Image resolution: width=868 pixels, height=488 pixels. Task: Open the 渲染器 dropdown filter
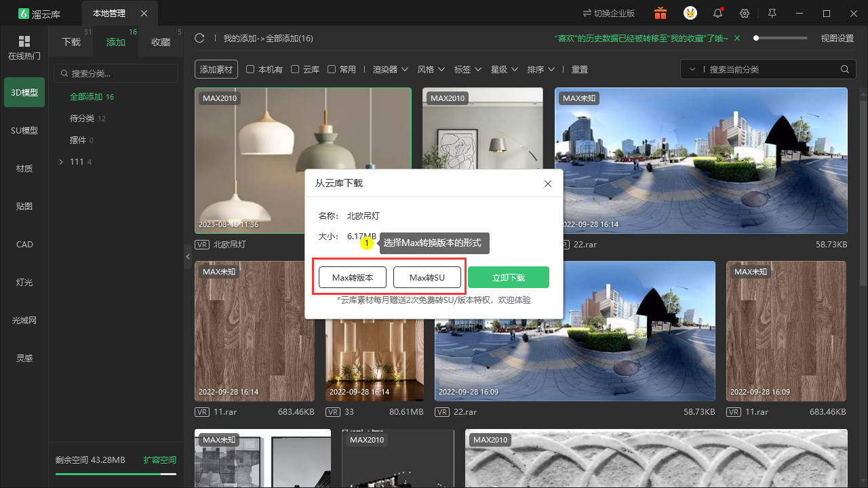[391, 69]
